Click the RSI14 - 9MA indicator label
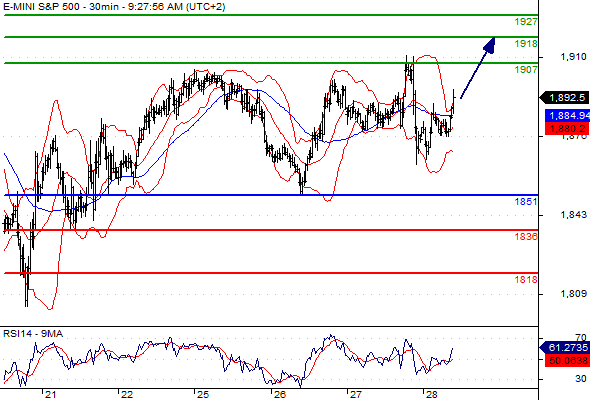The width and height of the screenshot is (590, 400). tap(33, 334)
